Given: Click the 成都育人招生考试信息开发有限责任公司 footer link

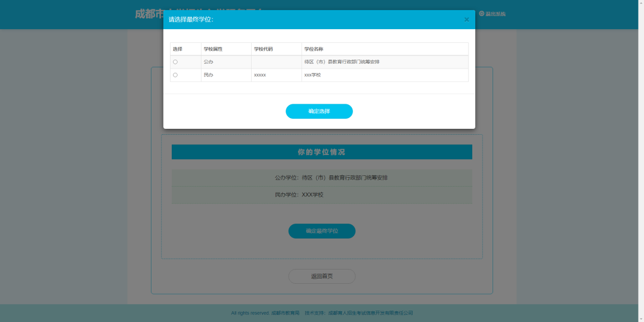Looking at the screenshot, I should [x=370, y=313].
